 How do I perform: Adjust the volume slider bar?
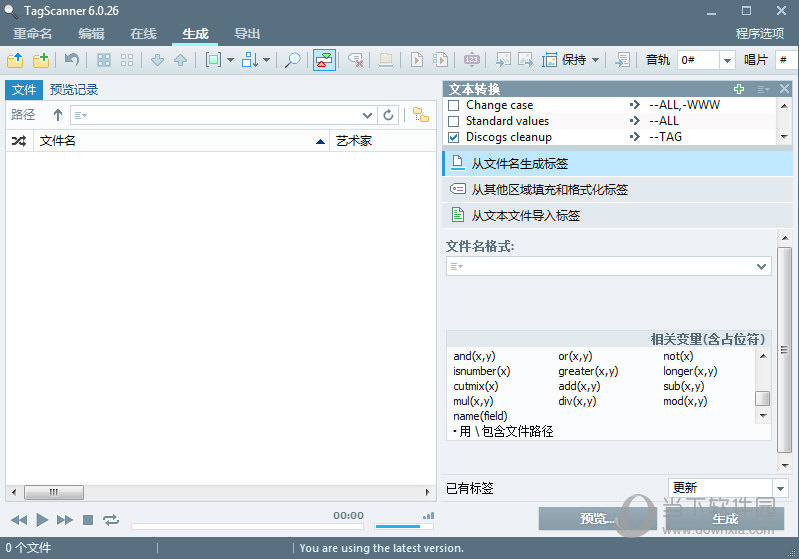coord(404,526)
